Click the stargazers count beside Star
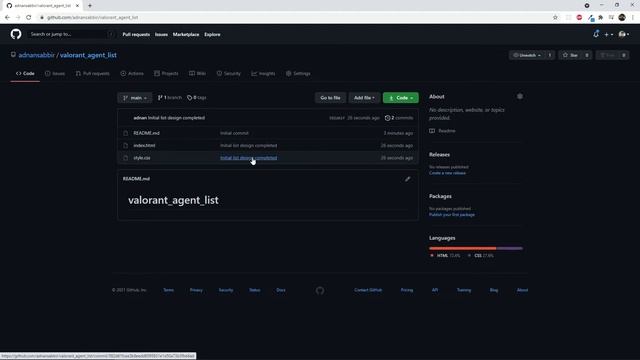Screen dimensions: 640x360 587,55
